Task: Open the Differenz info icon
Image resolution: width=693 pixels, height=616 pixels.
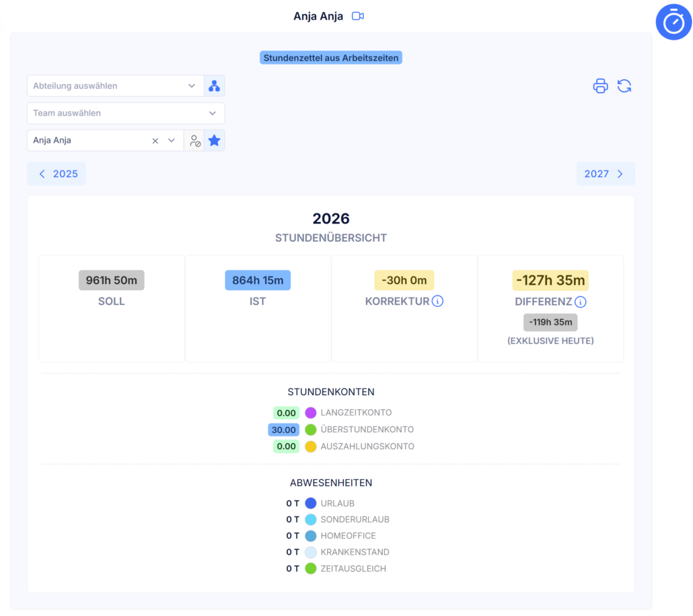Action: click(580, 302)
